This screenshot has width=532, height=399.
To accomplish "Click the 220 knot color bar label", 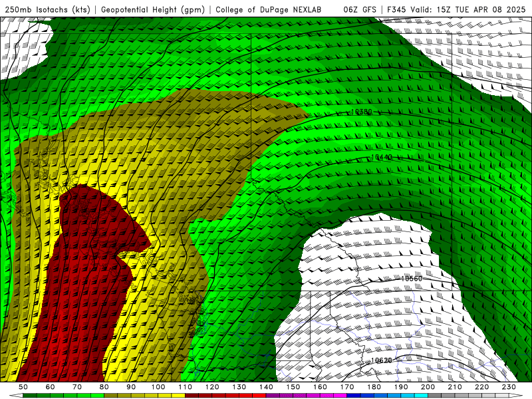I will [482, 387].
